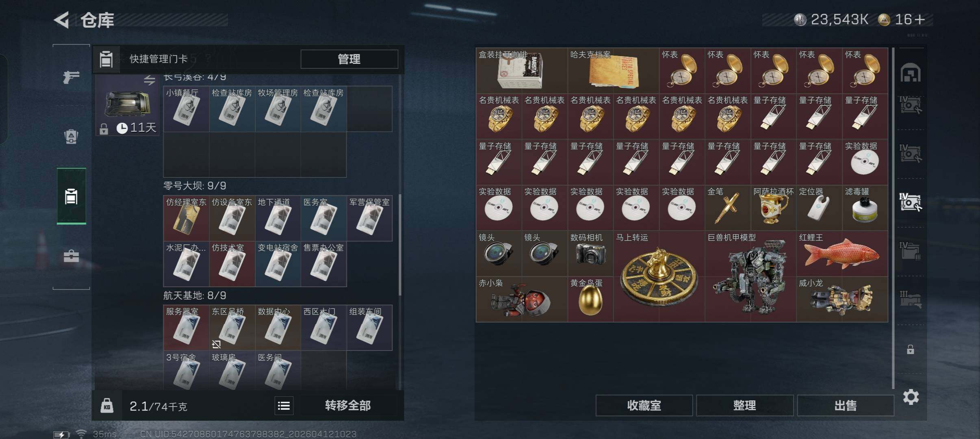Click the 管理 button

tap(349, 59)
